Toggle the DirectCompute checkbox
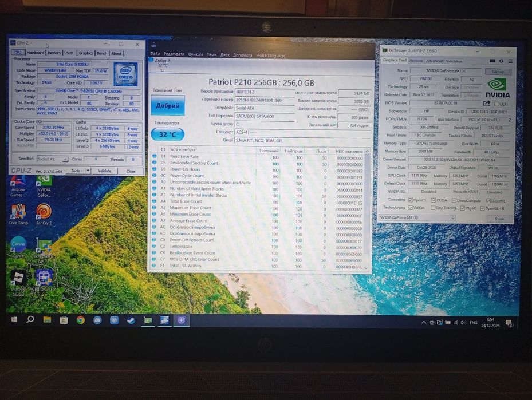Image resolution: width=532 pixels, height=400 pixels. pos(454,201)
